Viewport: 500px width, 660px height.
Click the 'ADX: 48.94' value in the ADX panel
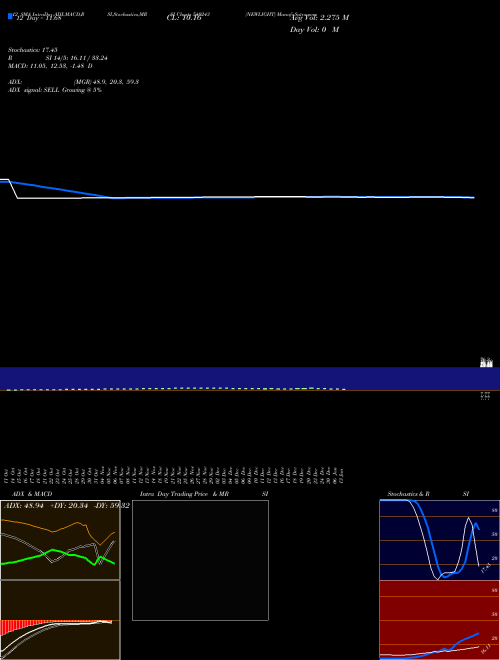pyautogui.click(x=24, y=506)
